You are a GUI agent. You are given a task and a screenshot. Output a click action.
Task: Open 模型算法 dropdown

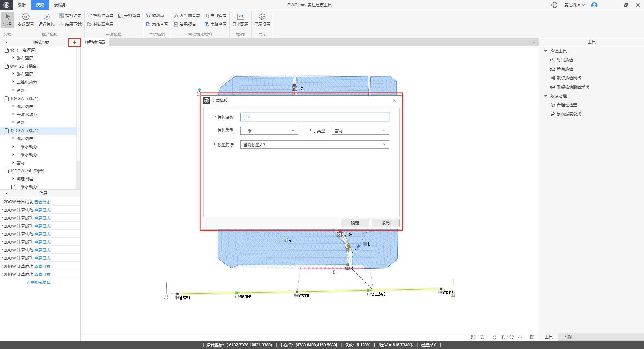(x=315, y=144)
